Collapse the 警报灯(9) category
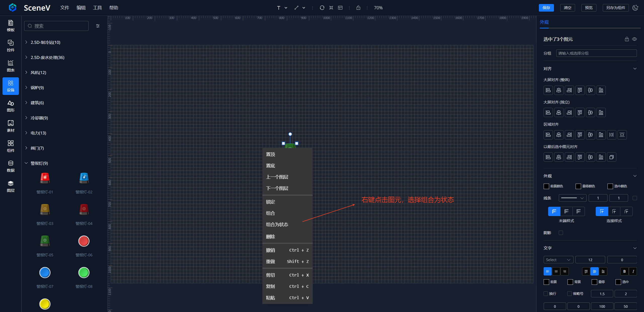This screenshot has height=312, width=644. click(x=39, y=163)
